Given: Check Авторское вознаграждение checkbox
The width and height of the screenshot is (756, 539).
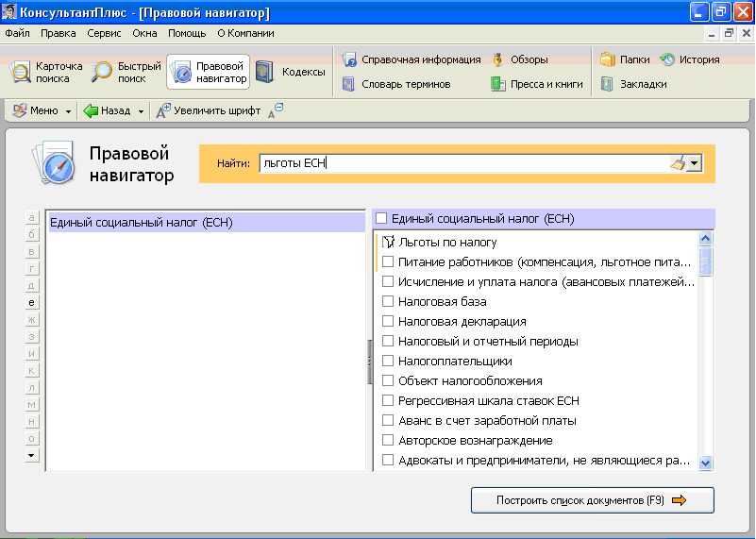Looking at the screenshot, I should [388, 440].
